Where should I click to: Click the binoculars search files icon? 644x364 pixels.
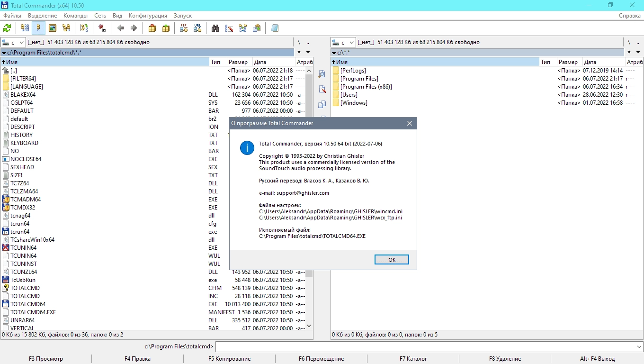(215, 28)
